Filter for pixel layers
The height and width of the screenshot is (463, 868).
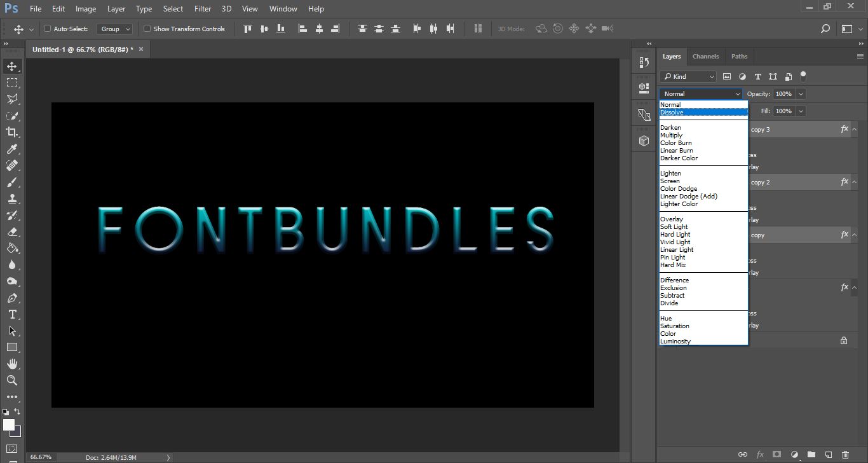pos(727,76)
